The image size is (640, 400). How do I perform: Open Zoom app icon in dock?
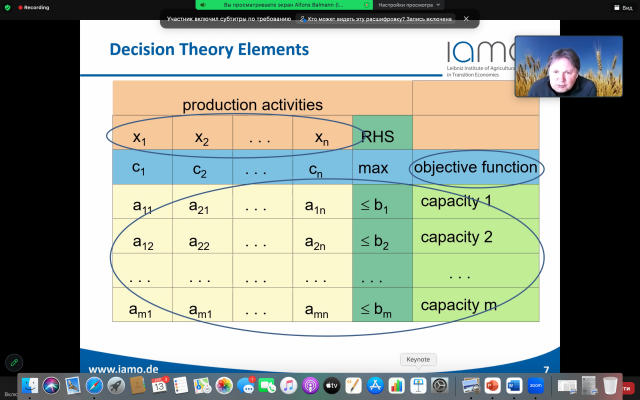[x=536, y=386]
